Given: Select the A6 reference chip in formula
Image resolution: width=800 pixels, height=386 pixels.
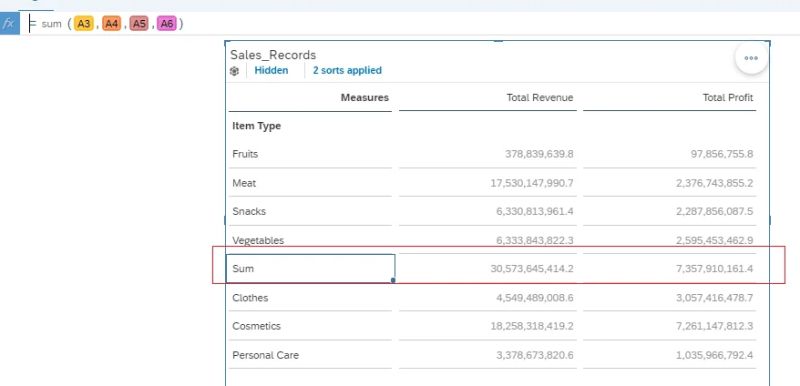Looking at the screenshot, I should point(167,24).
